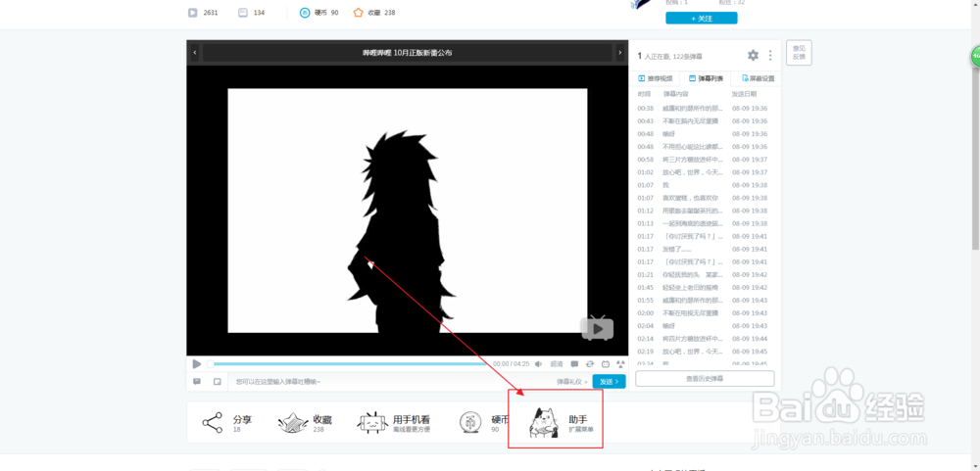Open player settings gear icon
980x471 pixels.
753,56
